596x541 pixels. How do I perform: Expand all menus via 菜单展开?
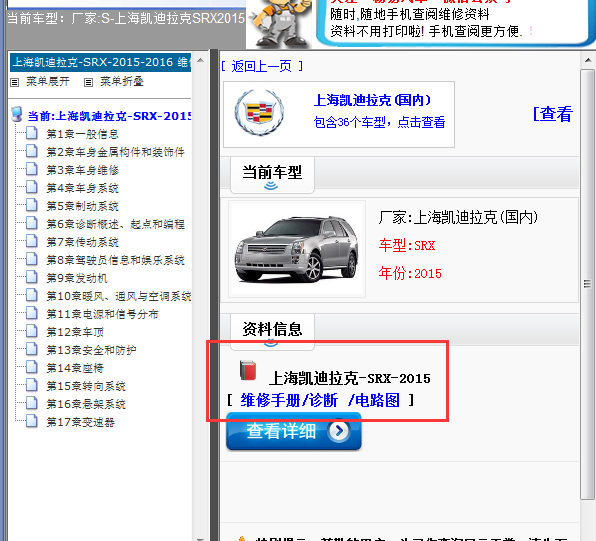48,81
